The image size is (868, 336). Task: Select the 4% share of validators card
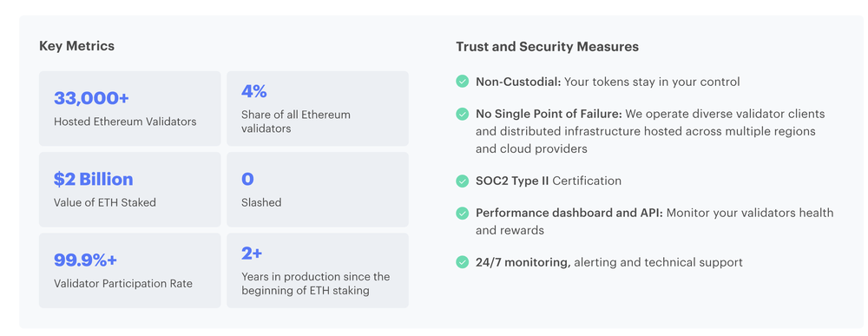tap(318, 109)
